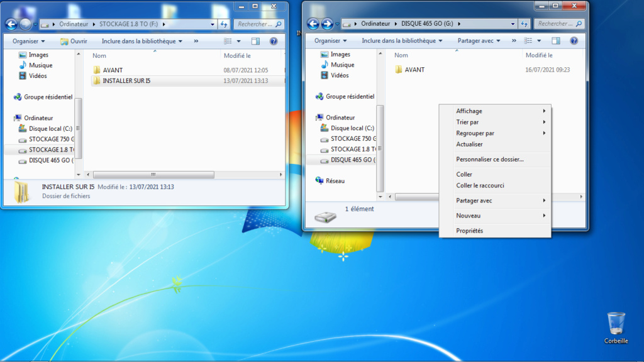Open Partager avec toolbar dropdown
Viewport: 644px width, 362px height.
479,41
